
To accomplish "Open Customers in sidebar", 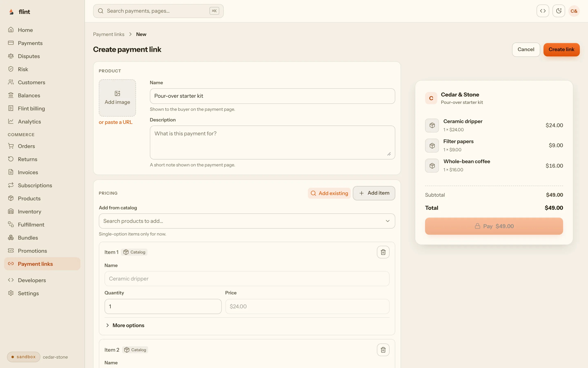I will (42, 82).
